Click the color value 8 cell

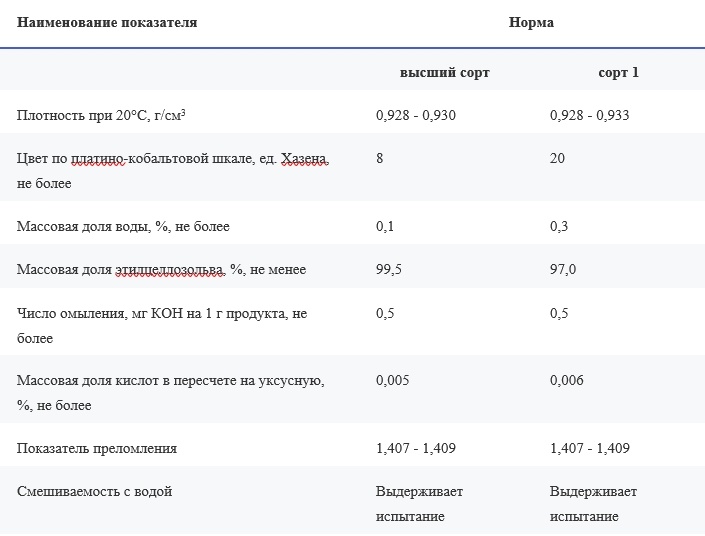pyautogui.click(x=379, y=158)
